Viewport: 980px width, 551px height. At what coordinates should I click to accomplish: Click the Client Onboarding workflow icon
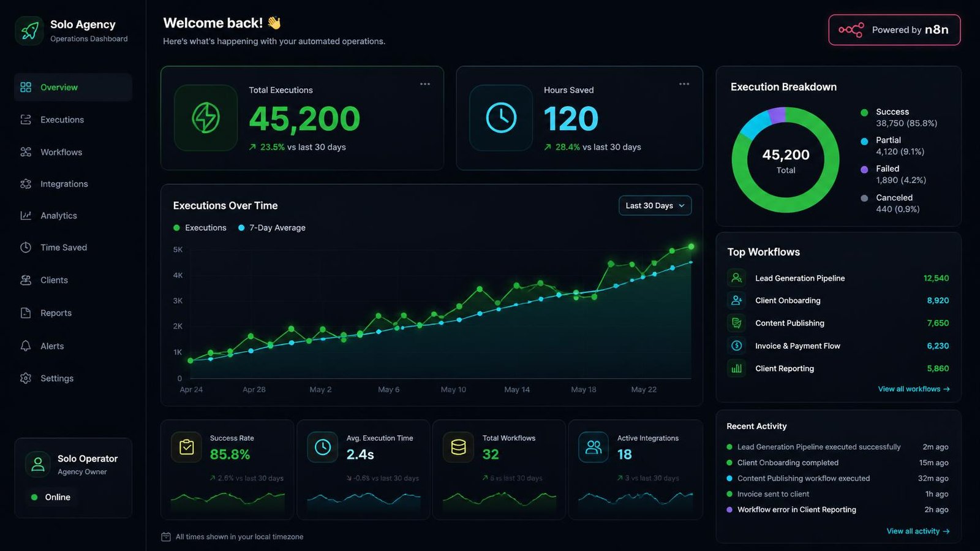point(737,300)
